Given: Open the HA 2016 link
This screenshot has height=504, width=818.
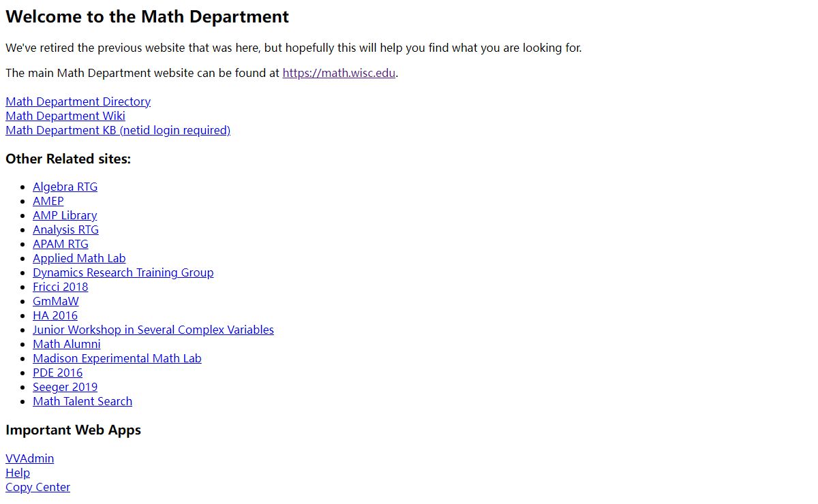Looking at the screenshot, I should pos(55,315).
